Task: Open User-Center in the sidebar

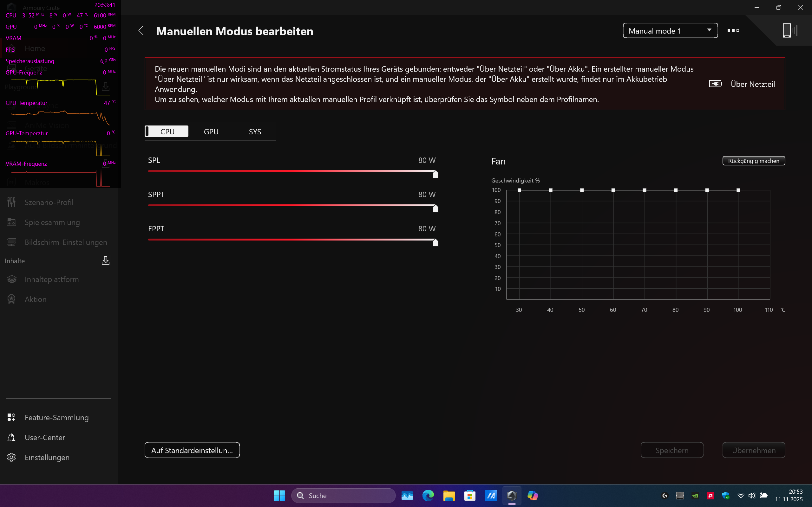Action: [45, 437]
